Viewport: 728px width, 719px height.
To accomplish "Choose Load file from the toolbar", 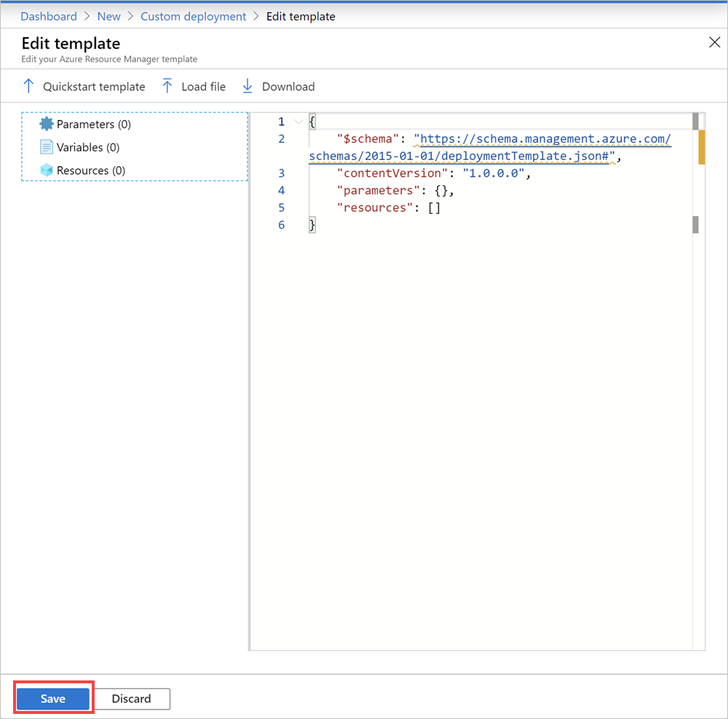I will [202, 86].
